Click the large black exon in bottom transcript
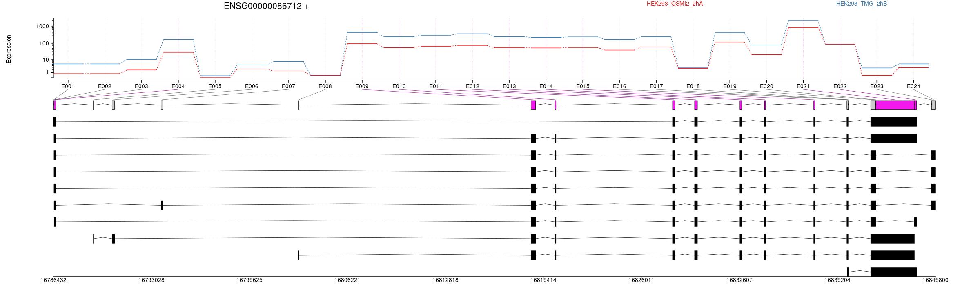Screen dimensions: 980x286 [x=893, y=272]
